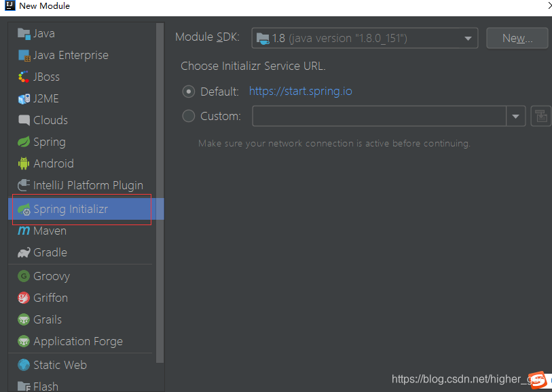
Task: Click the Grails green icon
Action: [24, 319]
